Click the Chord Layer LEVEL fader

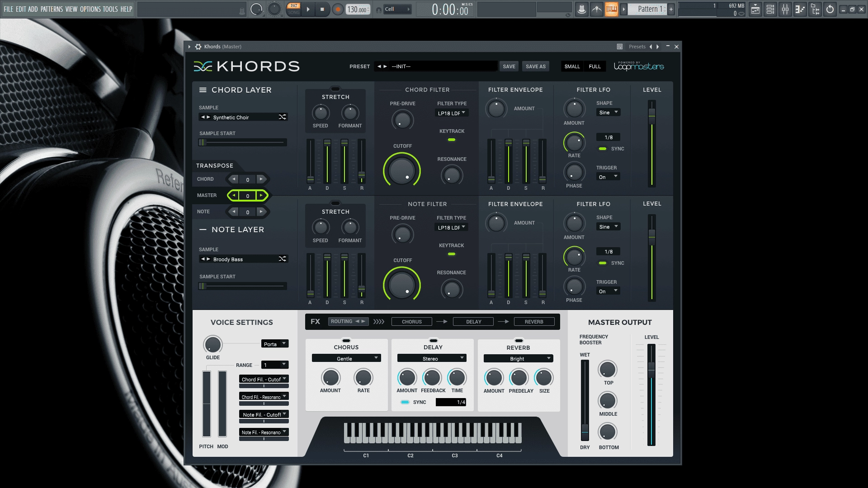(652, 143)
